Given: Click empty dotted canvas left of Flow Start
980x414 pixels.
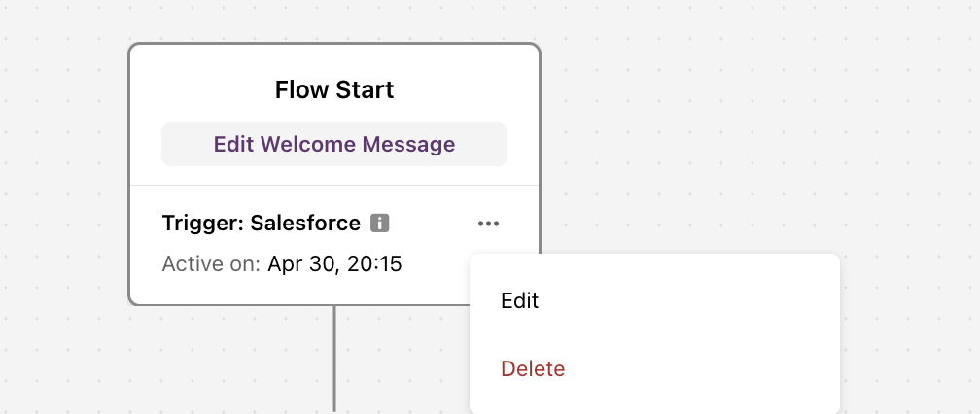Looking at the screenshot, I should click(62, 188).
